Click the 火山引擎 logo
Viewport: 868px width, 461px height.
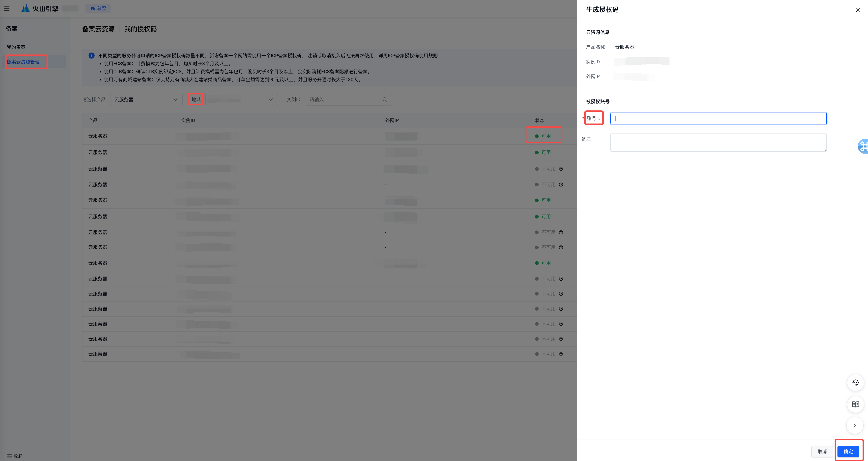(40, 8)
